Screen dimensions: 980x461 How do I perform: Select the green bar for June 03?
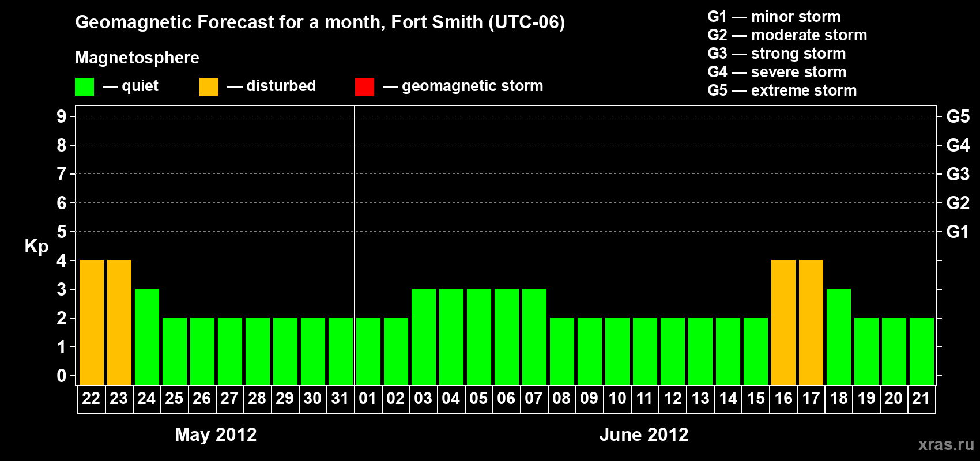coord(424,337)
